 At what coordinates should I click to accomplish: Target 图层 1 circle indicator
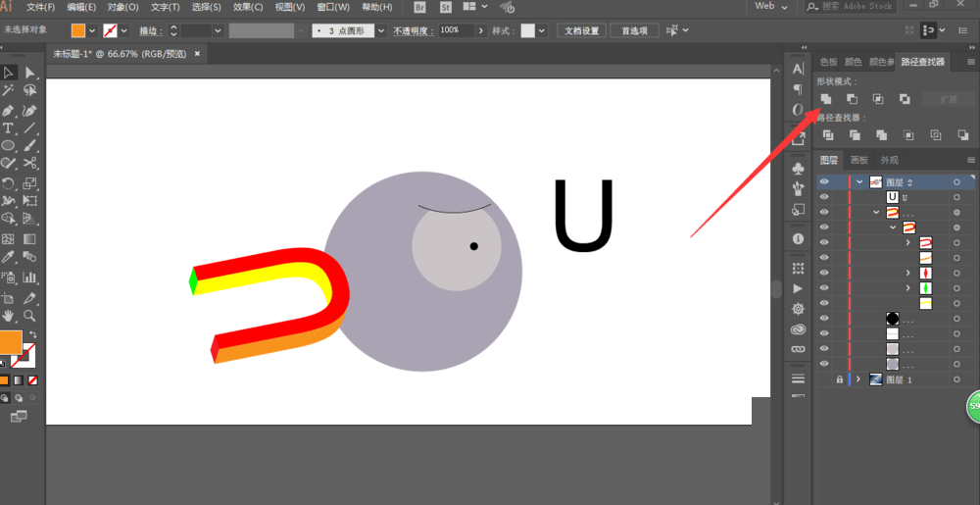(x=956, y=379)
